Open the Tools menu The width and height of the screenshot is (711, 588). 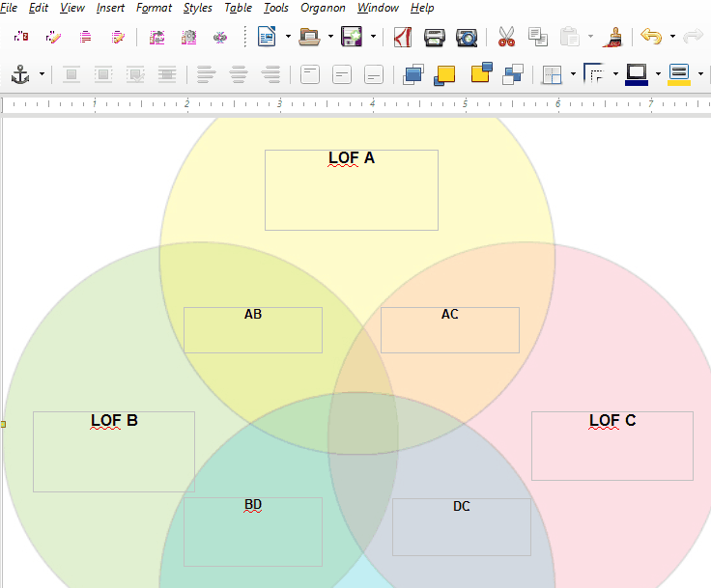(x=276, y=8)
